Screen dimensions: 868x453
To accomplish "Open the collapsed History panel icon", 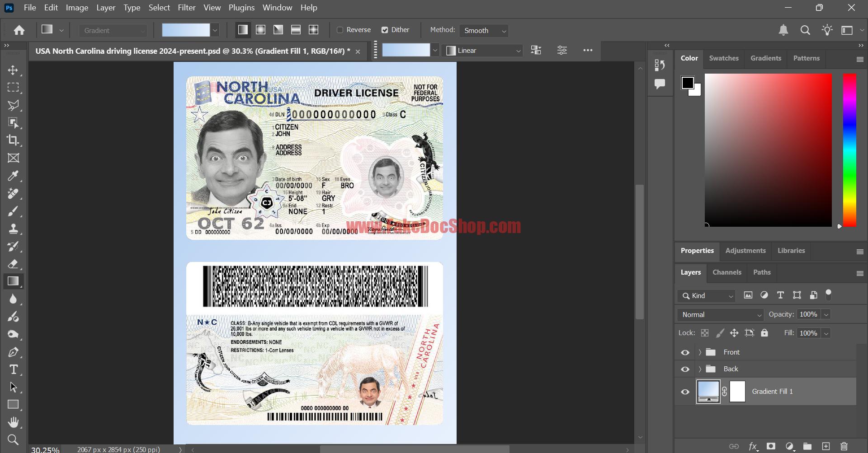I will [x=660, y=65].
